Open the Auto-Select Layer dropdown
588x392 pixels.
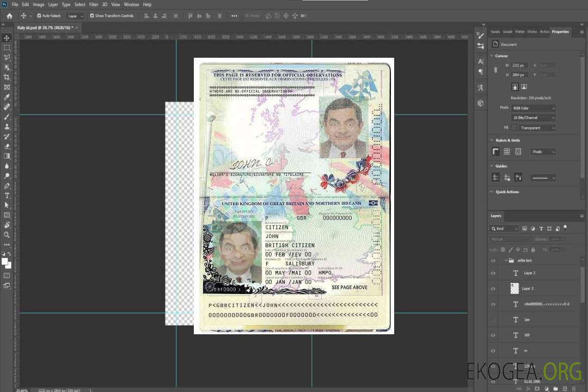point(76,16)
